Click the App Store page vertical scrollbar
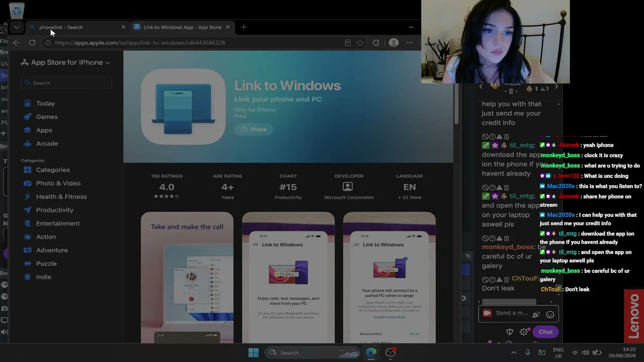Image resolution: width=644 pixels, height=362 pixels. [x=456, y=103]
